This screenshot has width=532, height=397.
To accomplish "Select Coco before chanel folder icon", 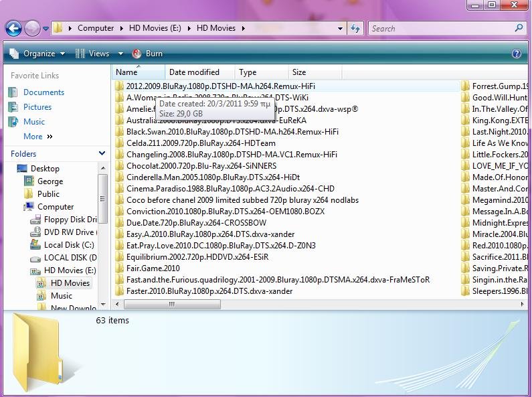I will [x=119, y=200].
